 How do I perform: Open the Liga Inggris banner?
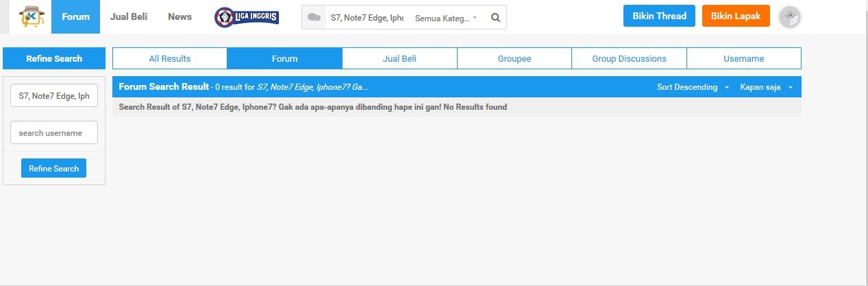pyautogui.click(x=247, y=16)
